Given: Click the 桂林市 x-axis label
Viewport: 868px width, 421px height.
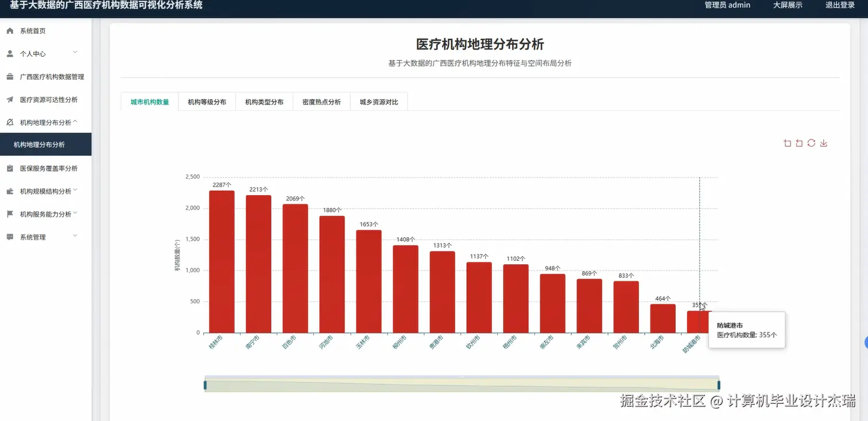Looking at the screenshot, I should (216, 342).
